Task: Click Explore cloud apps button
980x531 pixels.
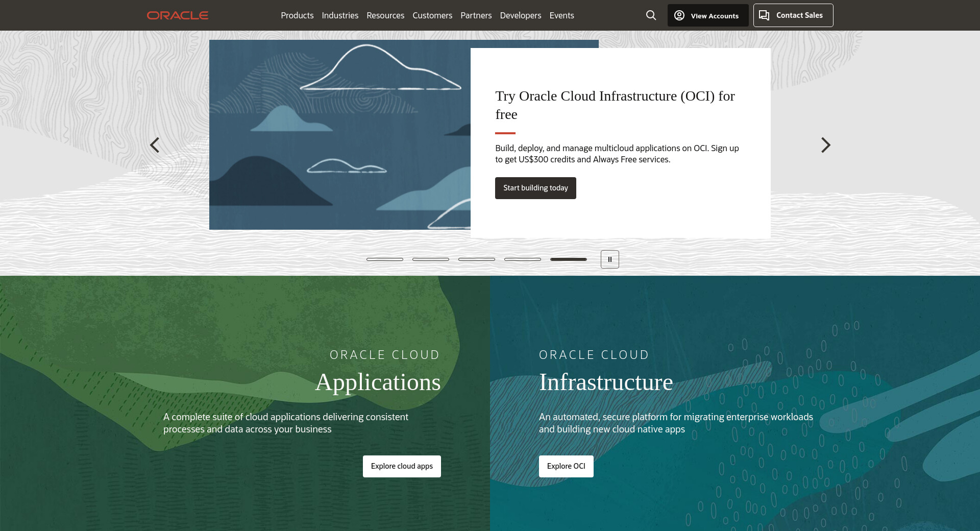Action: click(x=402, y=466)
